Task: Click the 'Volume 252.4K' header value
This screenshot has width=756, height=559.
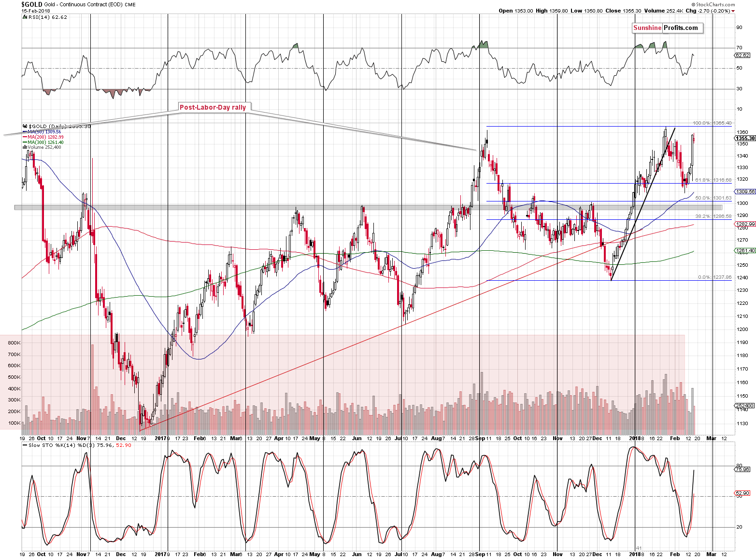Action: click(x=663, y=11)
